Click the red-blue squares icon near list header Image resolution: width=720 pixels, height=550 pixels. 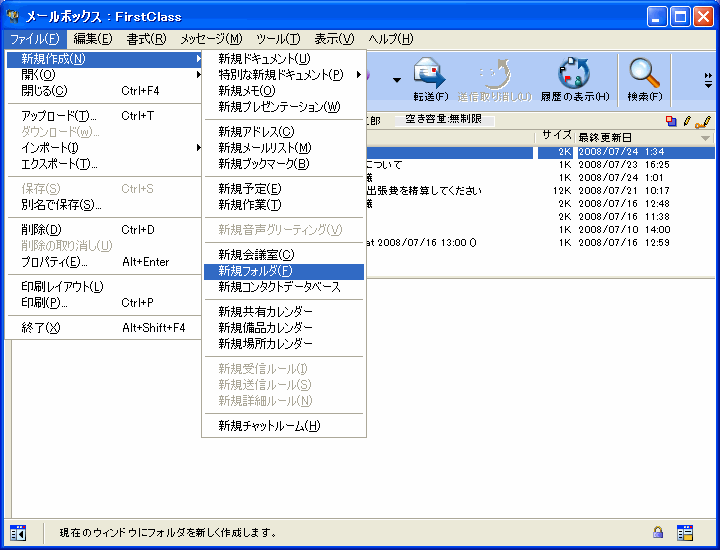pyautogui.click(x=671, y=120)
